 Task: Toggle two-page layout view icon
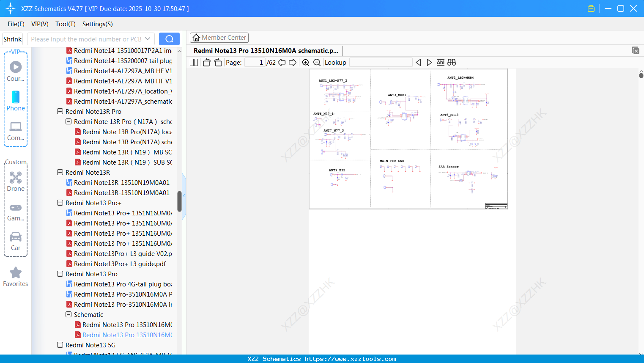click(x=194, y=63)
